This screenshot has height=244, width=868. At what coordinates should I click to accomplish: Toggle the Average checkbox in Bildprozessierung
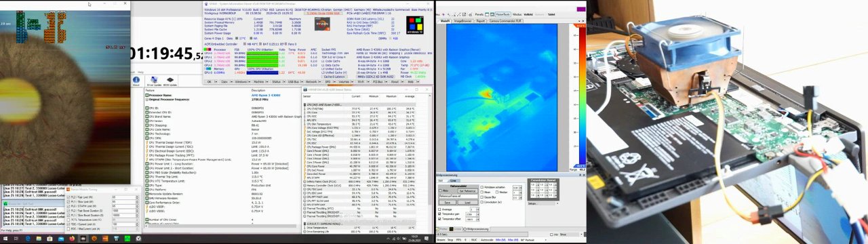(x=439, y=209)
